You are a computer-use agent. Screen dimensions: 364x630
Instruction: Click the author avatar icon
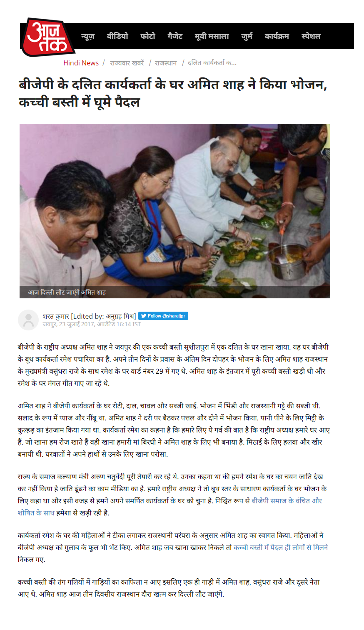click(x=28, y=320)
